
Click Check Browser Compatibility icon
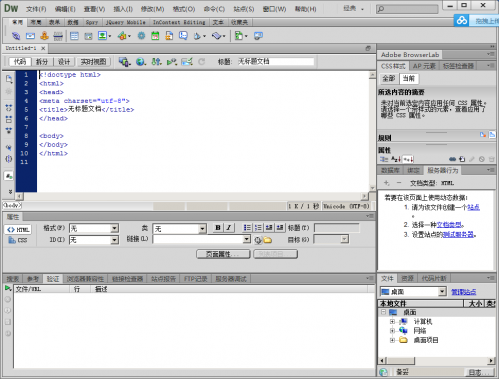pos(187,62)
